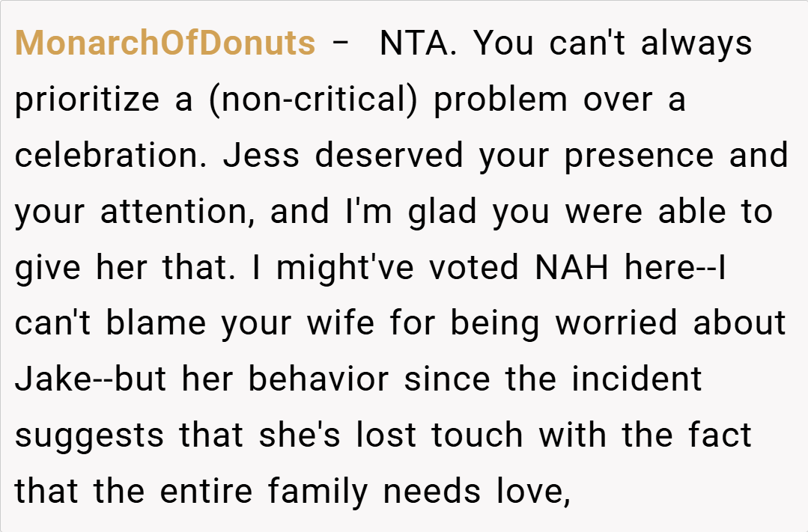Click the word "prioritize" in the comment
This screenshot has width=808, height=532.
(86, 100)
